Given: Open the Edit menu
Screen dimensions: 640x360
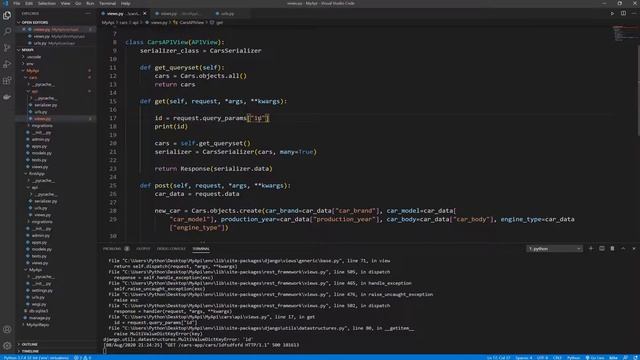Looking at the screenshot, I should [29, 3].
